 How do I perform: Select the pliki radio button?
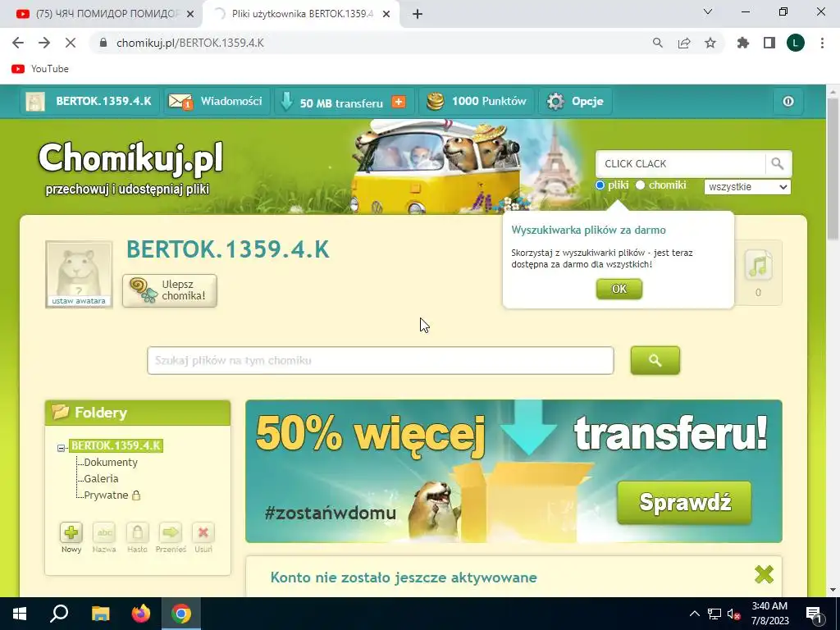click(600, 185)
